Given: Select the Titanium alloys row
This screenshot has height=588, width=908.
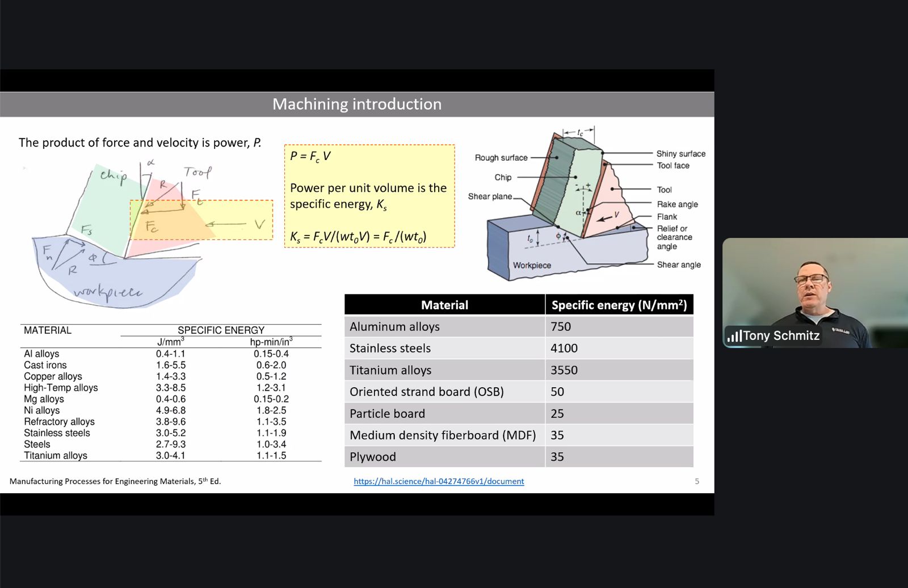Looking at the screenshot, I should click(x=519, y=370).
